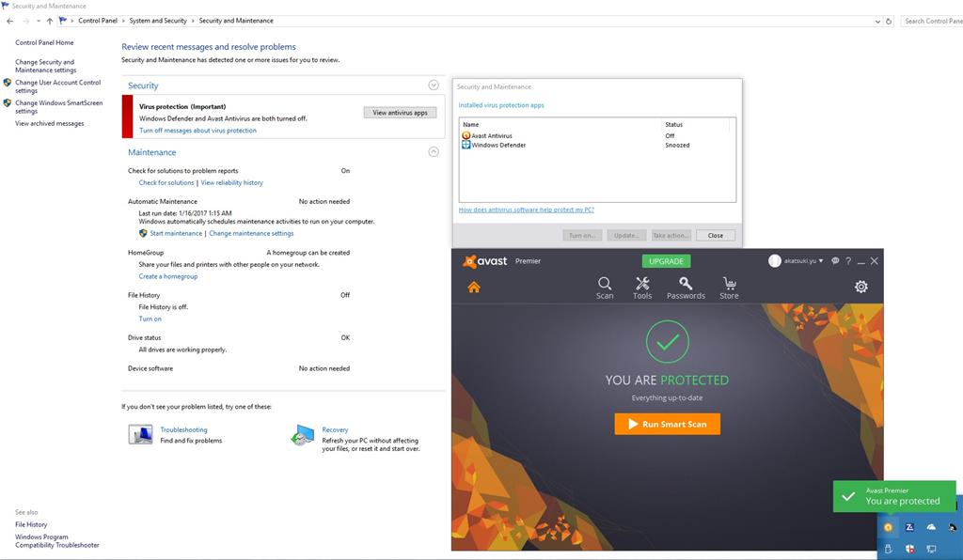The image size is (963, 560).
Task: Click the Start maintenance link
Action: [x=176, y=233]
